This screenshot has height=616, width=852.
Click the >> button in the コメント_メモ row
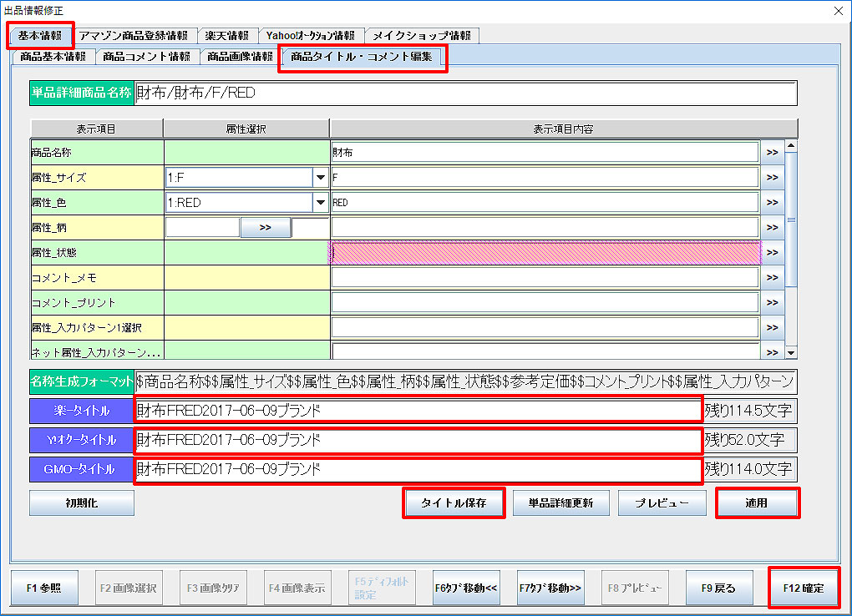[772, 277]
